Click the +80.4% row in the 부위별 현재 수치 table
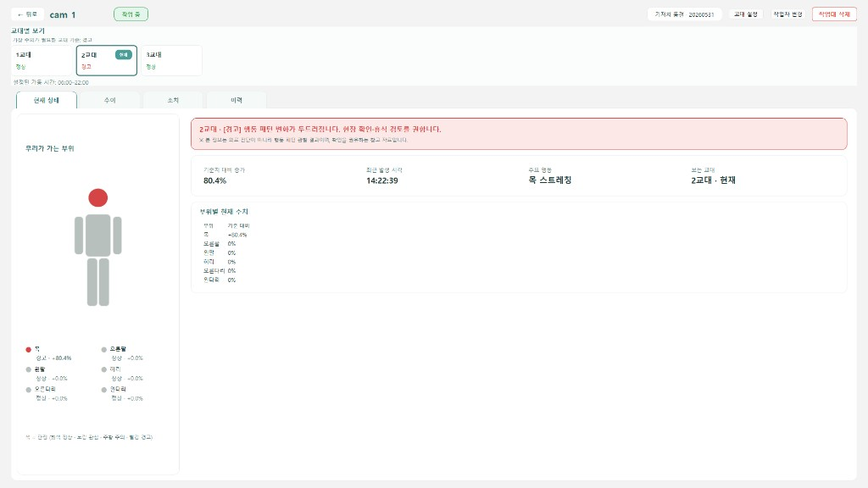Viewport: 868px width, 488px height. 225,235
